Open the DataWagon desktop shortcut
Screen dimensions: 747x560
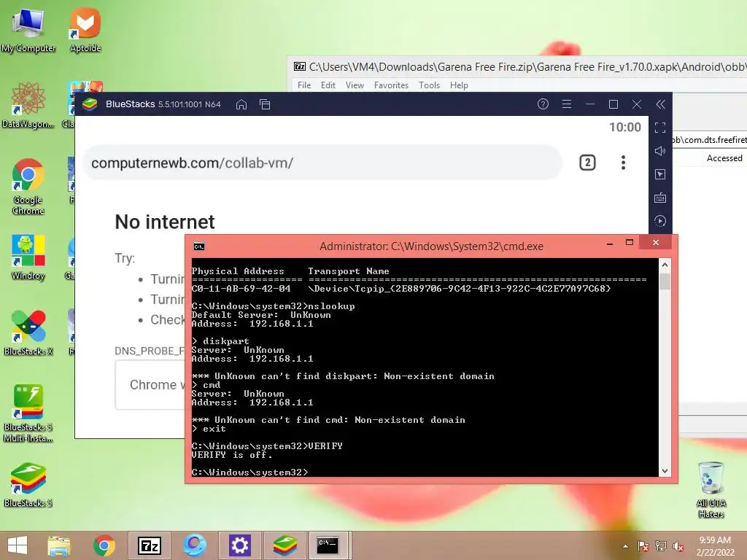[28, 105]
